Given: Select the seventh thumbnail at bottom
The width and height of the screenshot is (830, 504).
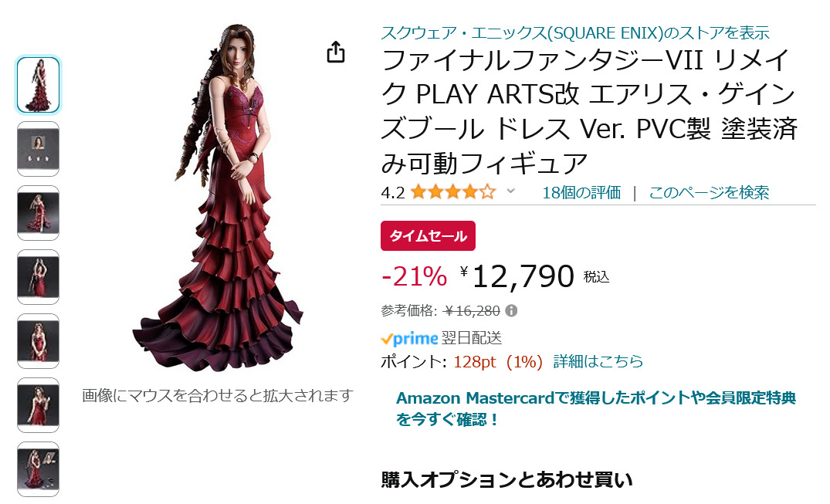Looking at the screenshot, I should (38, 469).
